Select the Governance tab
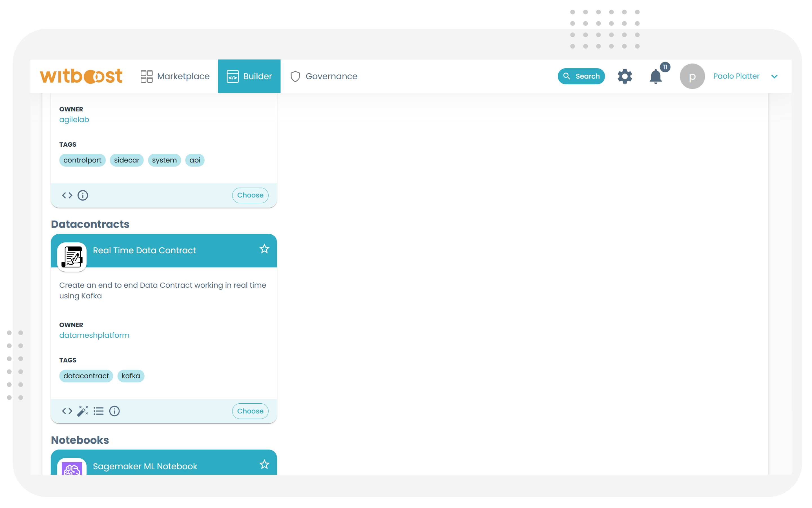Screen dimensions: 812x508 pos(324,76)
